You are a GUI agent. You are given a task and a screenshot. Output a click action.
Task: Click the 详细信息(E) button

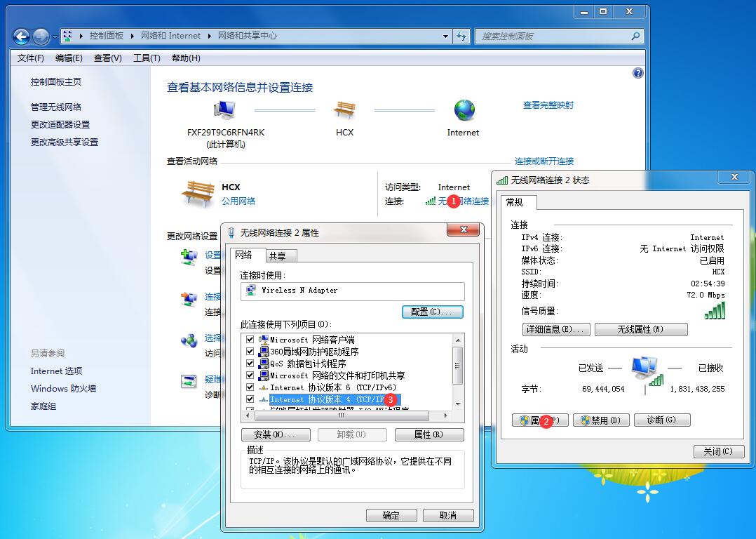pos(556,329)
